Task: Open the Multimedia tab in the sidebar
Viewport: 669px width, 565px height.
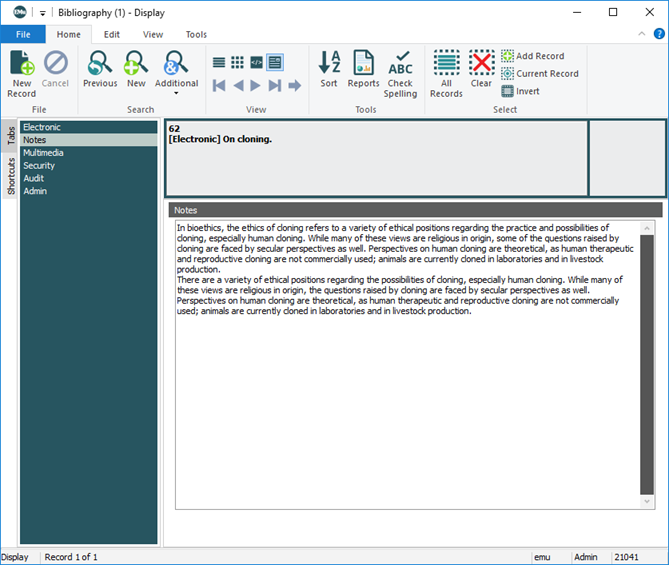Action: [x=43, y=153]
